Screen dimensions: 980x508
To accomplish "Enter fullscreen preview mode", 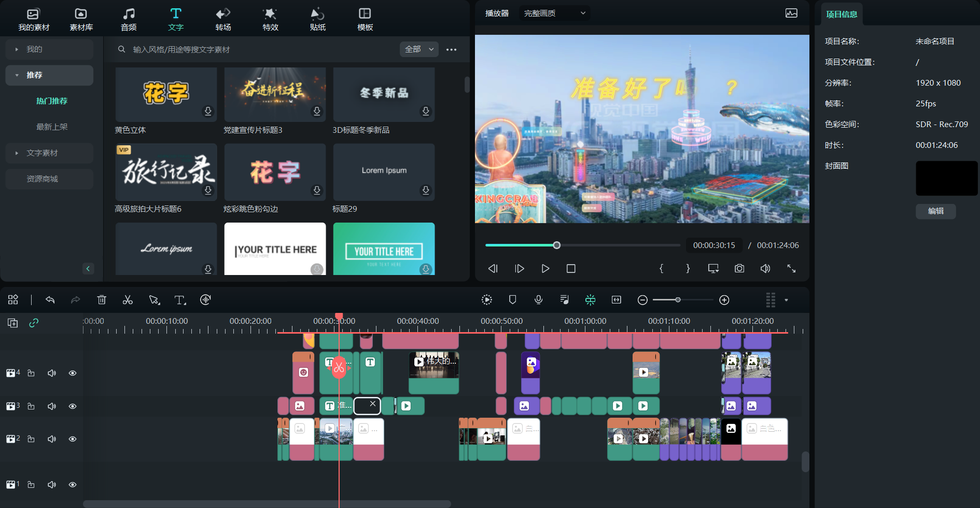I will [x=791, y=268].
